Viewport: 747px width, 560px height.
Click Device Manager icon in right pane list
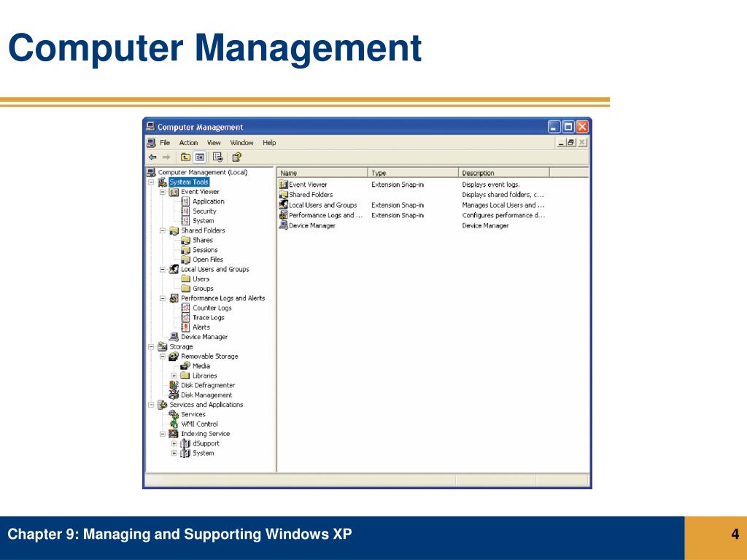pyautogui.click(x=284, y=226)
